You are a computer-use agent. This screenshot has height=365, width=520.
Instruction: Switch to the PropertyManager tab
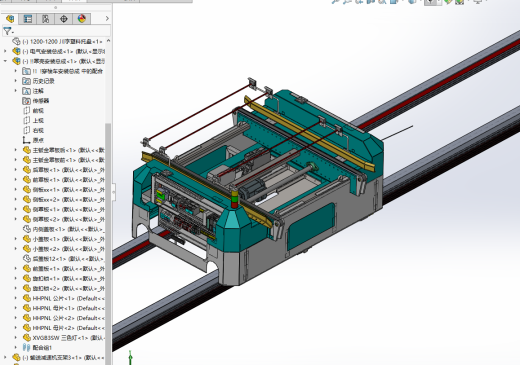(28, 19)
